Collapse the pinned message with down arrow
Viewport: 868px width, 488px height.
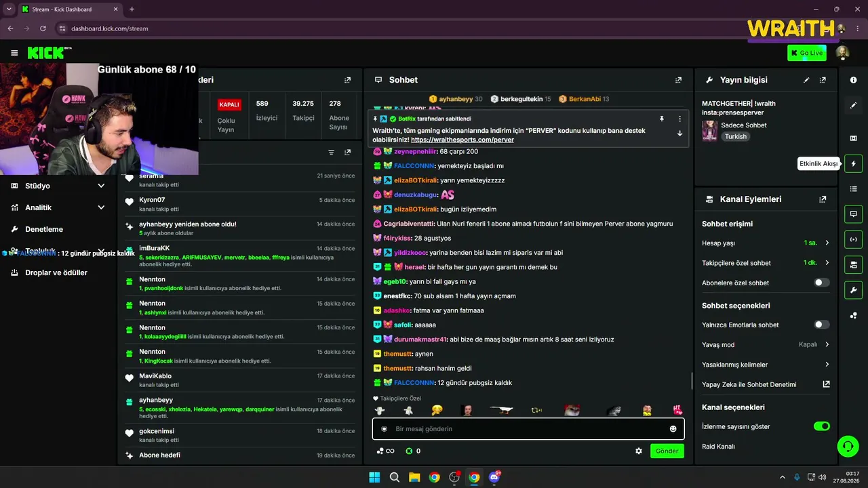pyautogui.click(x=679, y=134)
